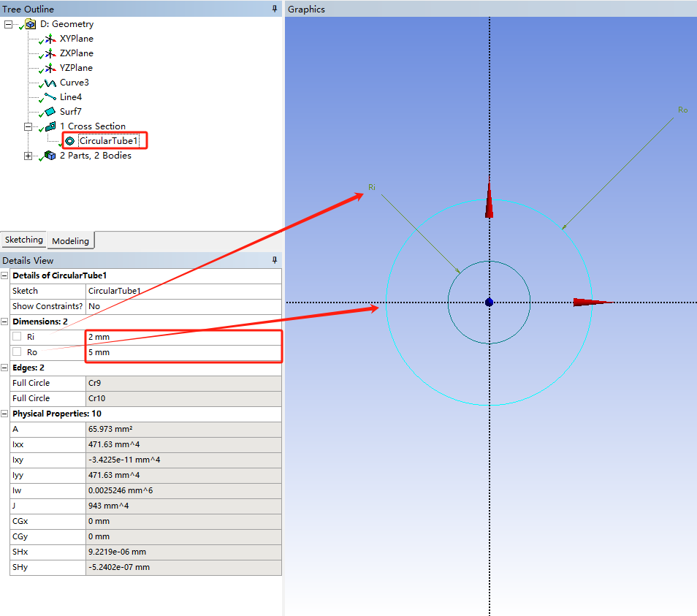Collapse Physical Properties: 10 section
697x616 pixels.
4,414
